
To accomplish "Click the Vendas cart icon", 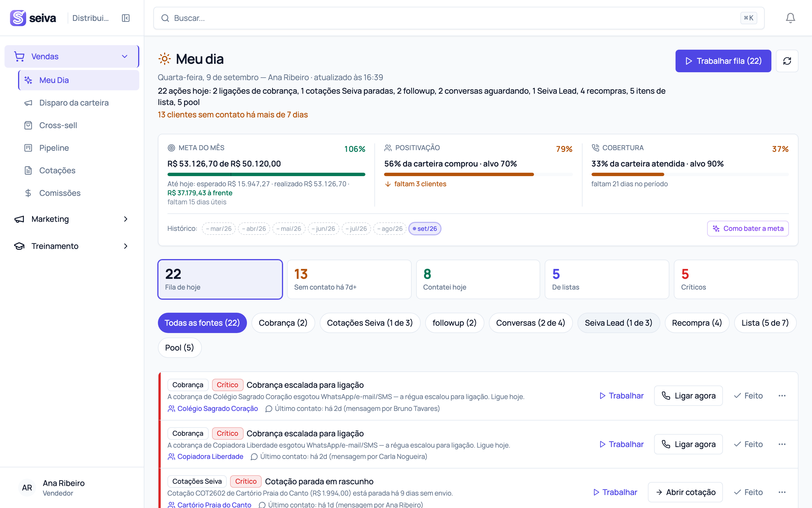I will 19,56.
